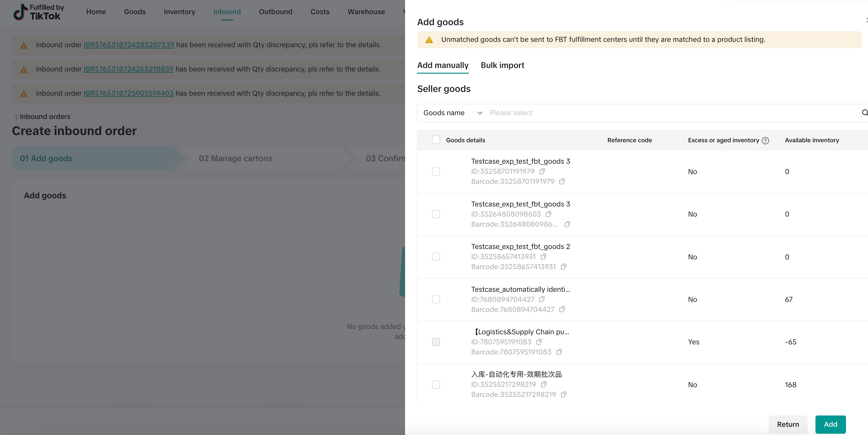
Task: Copy ID 35255217298219 using copy icon
Action: (x=543, y=384)
